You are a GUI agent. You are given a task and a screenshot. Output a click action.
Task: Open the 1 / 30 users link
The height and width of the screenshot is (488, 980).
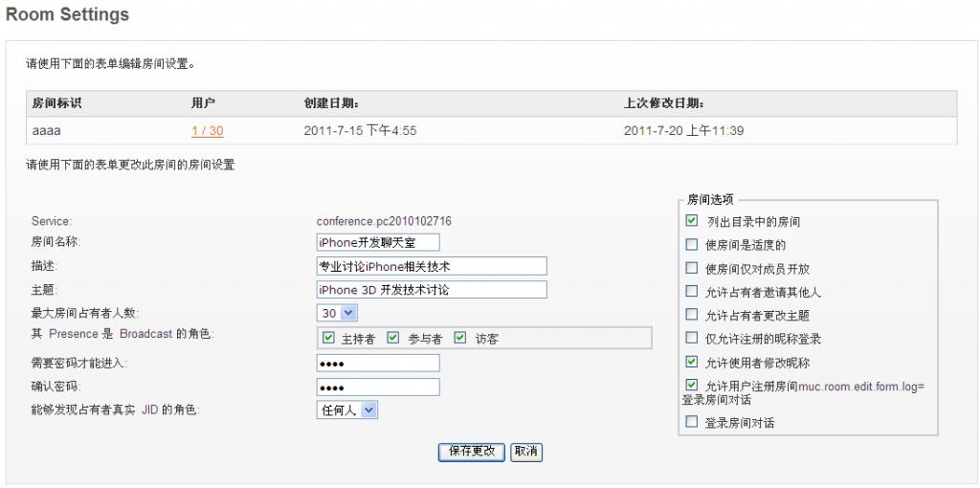(207, 131)
